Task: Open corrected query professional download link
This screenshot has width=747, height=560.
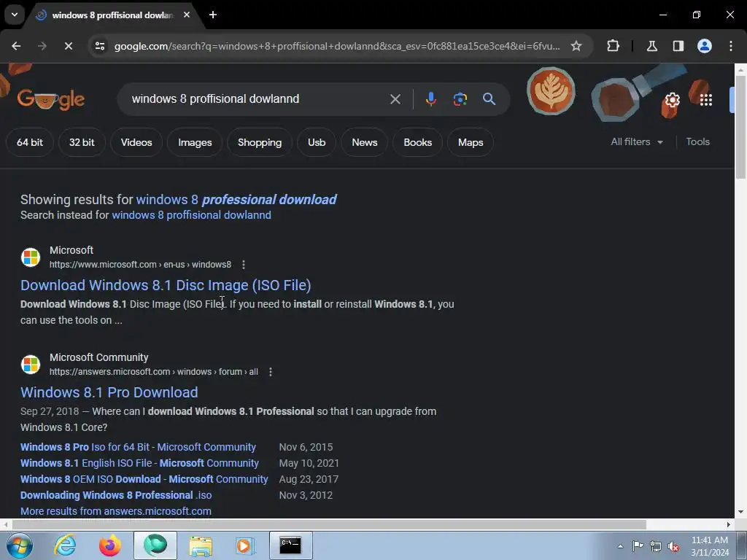Action: [x=236, y=200]
